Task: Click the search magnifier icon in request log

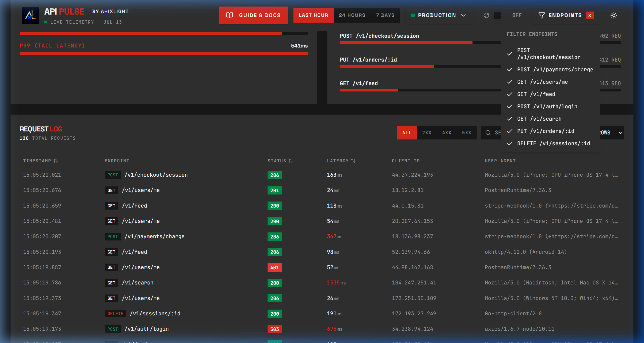Action: click(x=488, y=133)
